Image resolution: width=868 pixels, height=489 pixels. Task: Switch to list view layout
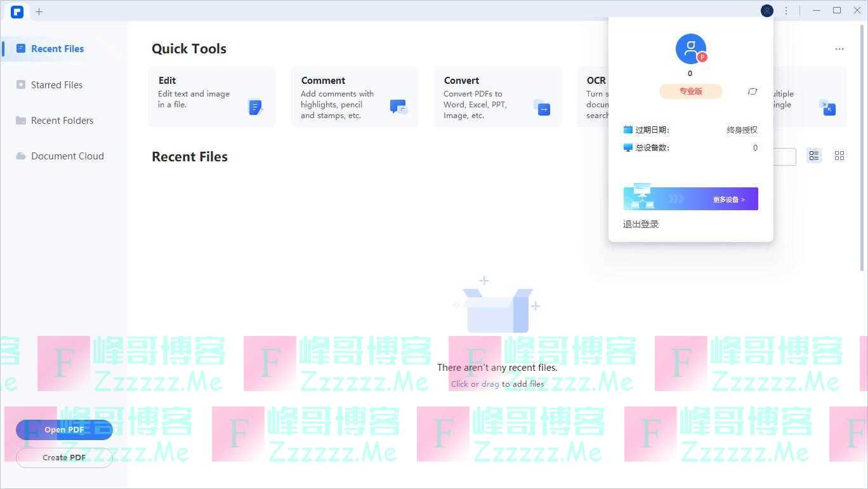pyautogui.click(x=814, y=156)
